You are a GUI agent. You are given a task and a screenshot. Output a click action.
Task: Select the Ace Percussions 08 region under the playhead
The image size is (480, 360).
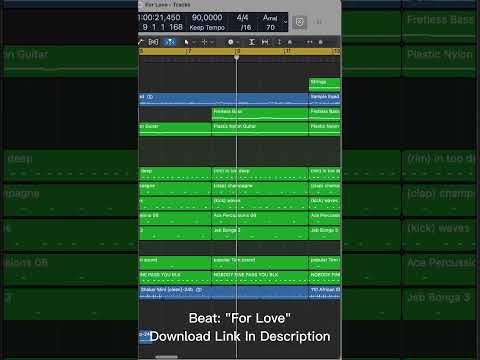pos(260,218)
